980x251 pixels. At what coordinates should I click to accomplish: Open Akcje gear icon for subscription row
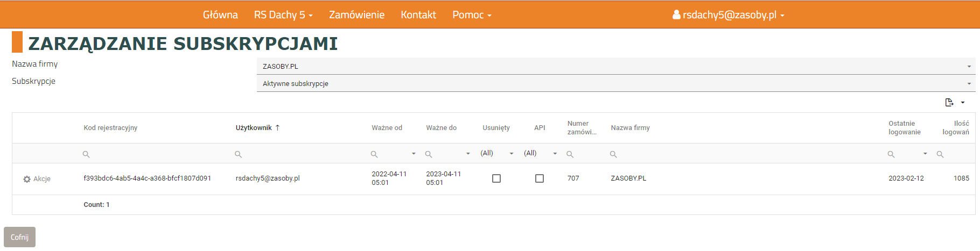pos(27,179)
